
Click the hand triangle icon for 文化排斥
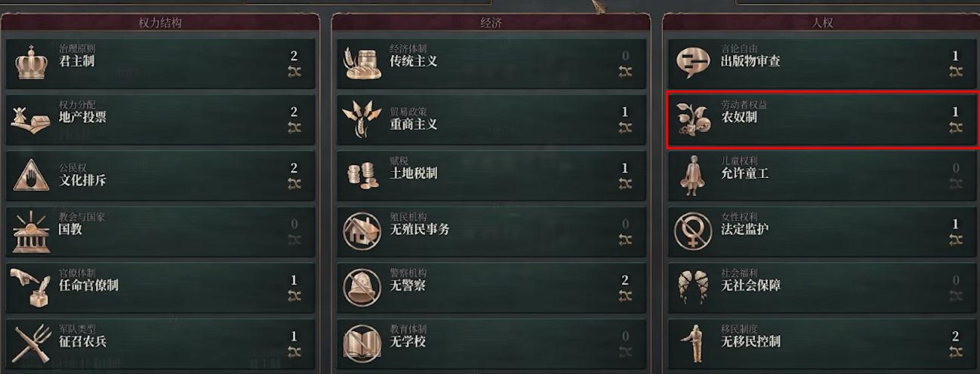click(x=31, y=175)
